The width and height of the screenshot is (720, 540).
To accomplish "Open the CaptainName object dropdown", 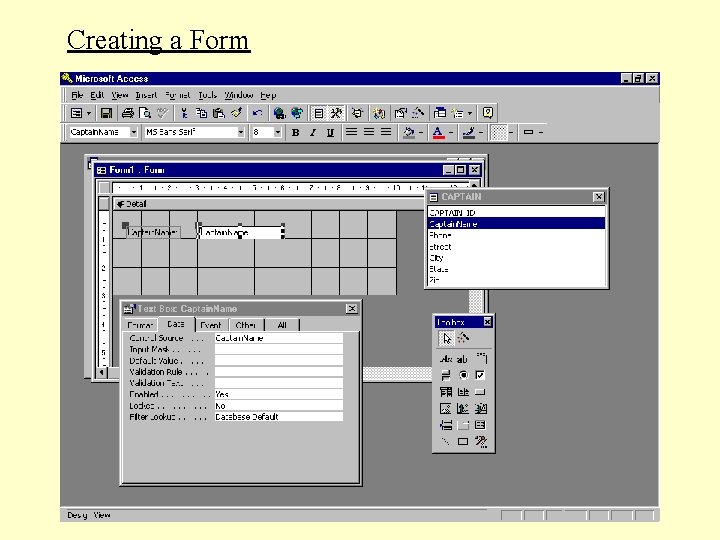I will 134,132.
